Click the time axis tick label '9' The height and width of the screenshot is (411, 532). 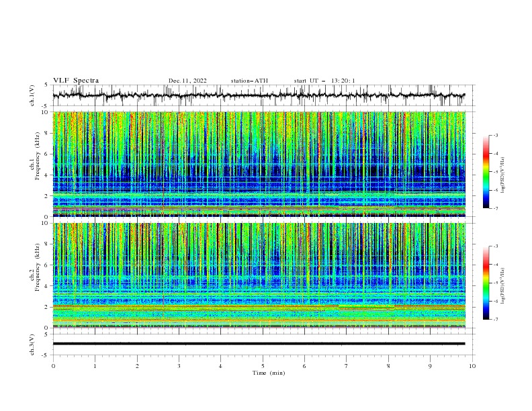[x=430, y=366]
